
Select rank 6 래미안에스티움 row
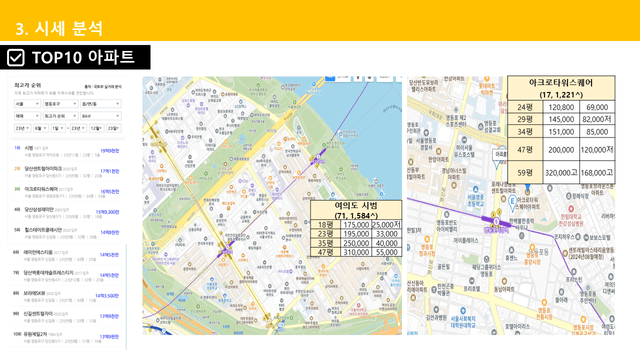(67, 255)
